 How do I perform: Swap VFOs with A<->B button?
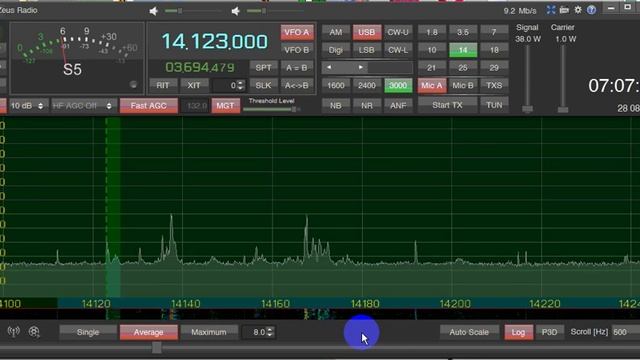click(x=297, y=86)
